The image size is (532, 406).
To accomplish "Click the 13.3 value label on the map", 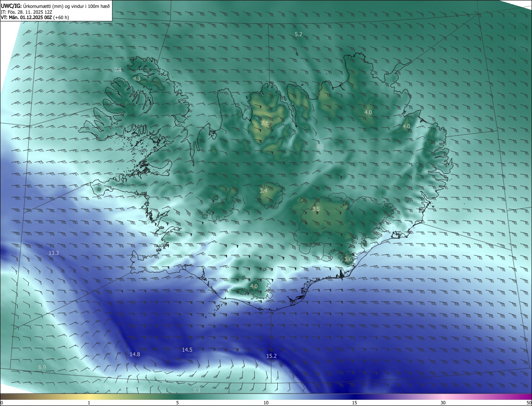I will (x=54, y=253).
